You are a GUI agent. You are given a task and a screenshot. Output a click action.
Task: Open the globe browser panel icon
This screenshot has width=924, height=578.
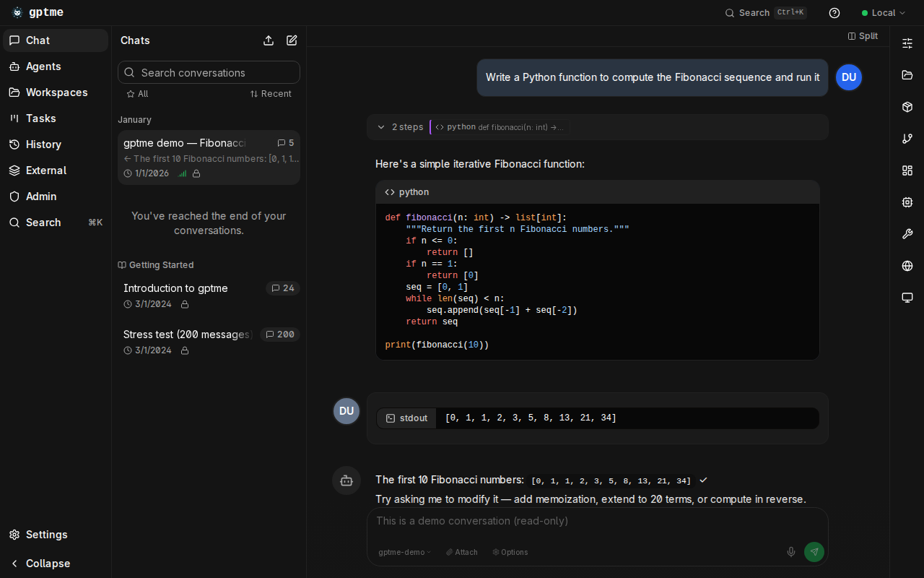point(907,266)
